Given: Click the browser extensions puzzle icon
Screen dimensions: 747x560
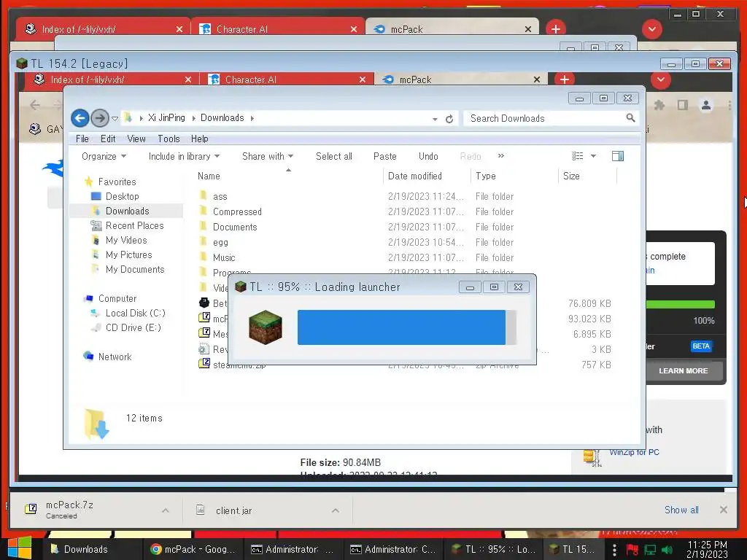Looking at the screenshot, I should pos(659,105).
